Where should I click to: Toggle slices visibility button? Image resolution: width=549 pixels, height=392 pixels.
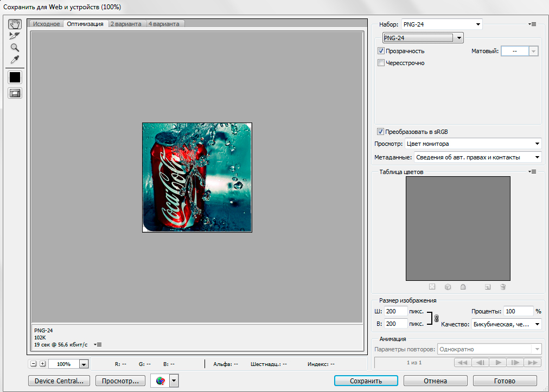(15, 93)
